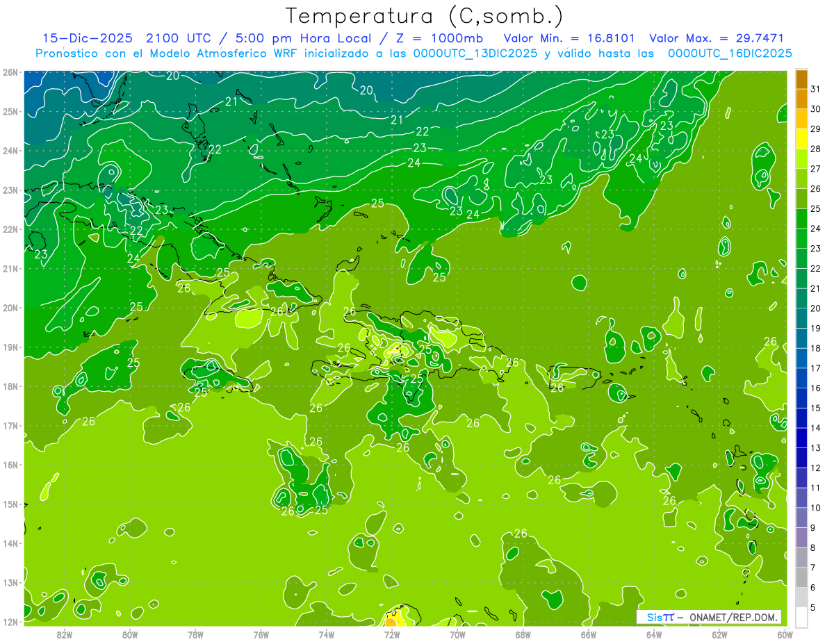Click the dark blue swatch between 13 and 14

coord(801,438)
